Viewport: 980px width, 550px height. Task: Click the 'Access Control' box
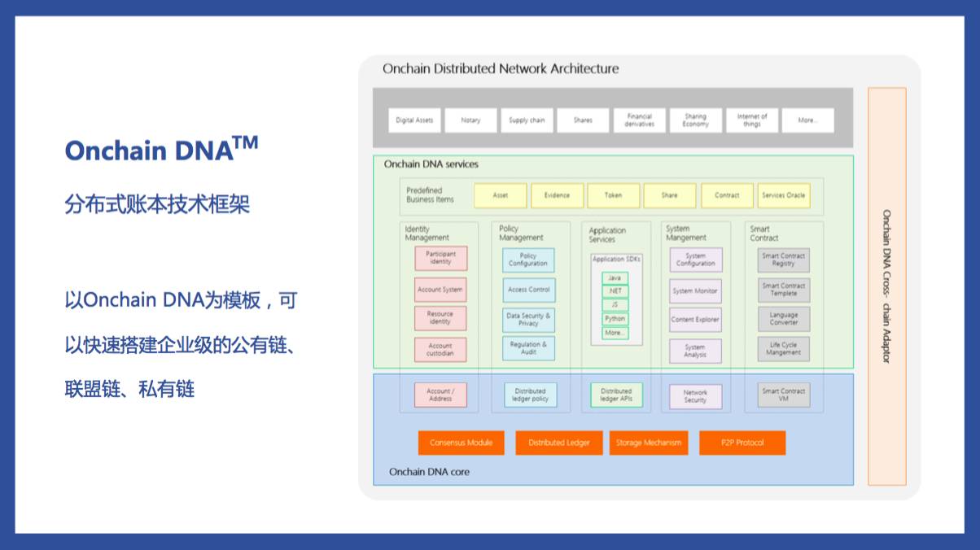point(528,290)
